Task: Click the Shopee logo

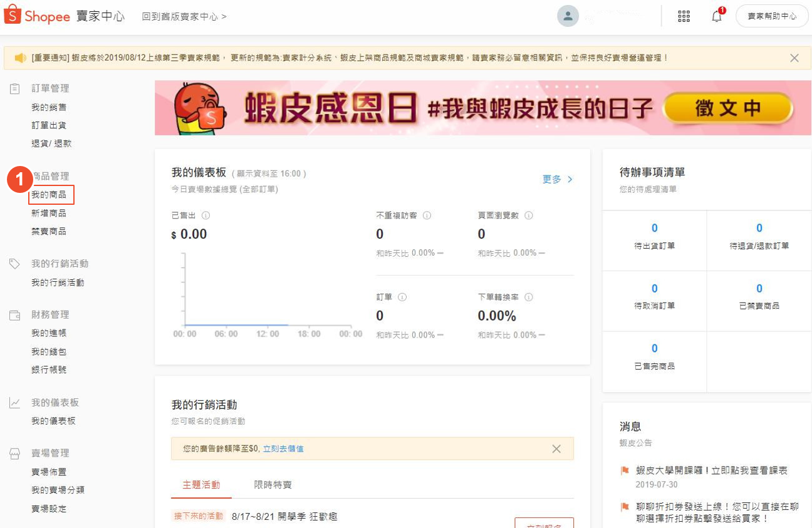Action: click(37, 16)
